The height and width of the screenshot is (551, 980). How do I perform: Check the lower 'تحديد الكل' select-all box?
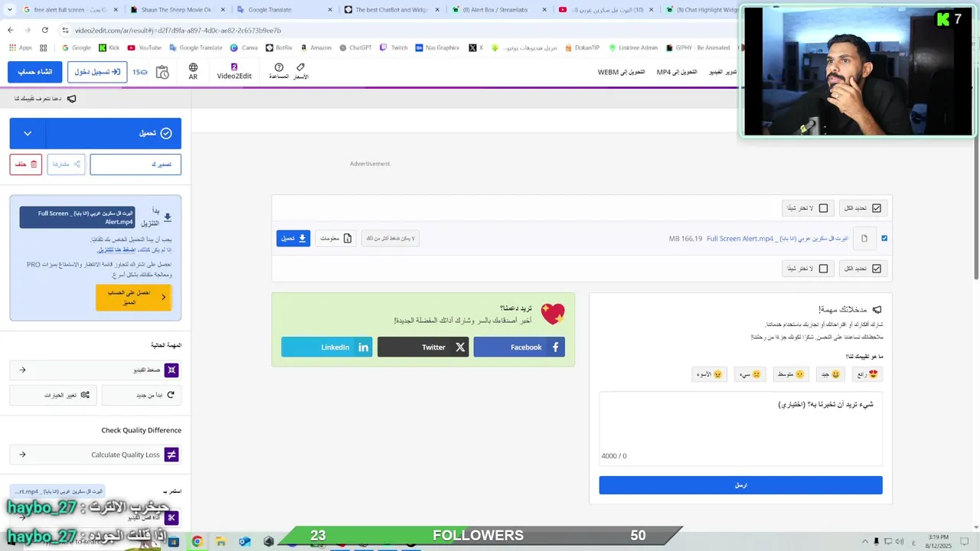877,269
